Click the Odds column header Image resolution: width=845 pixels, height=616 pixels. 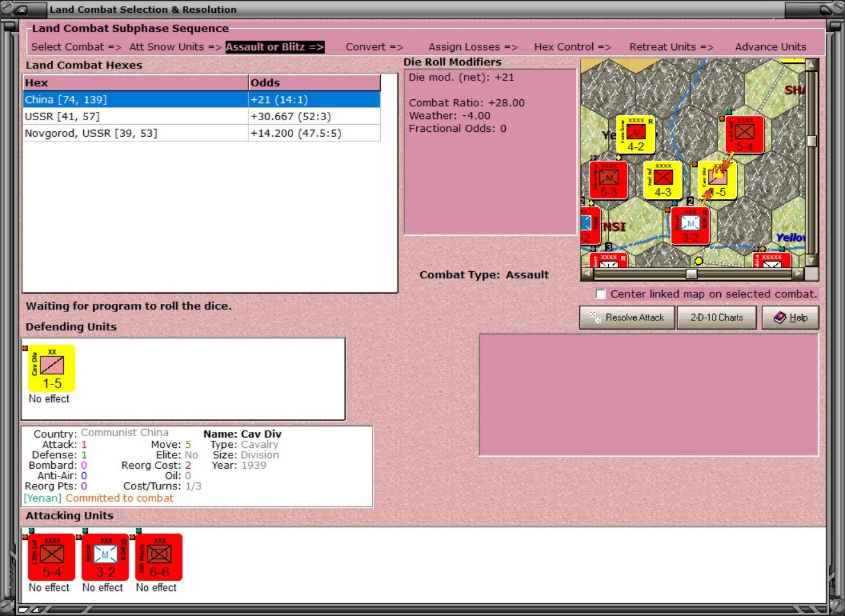[x=314, y=83]
